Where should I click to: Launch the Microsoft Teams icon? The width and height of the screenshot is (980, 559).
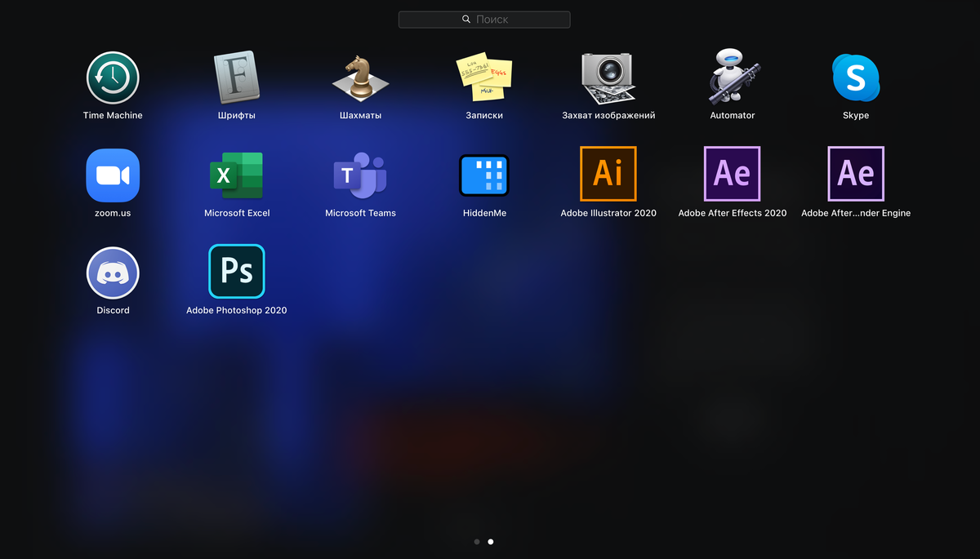pos(360,175)
